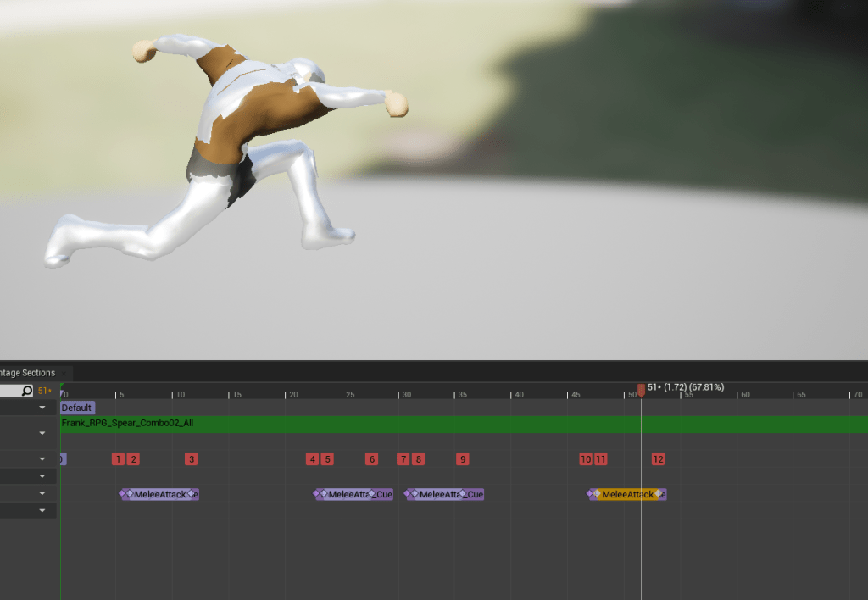Click red marker 9 on the timeline
Image resolution: width=868 pixels, height=600 pixels.
[x=462, y=459]
